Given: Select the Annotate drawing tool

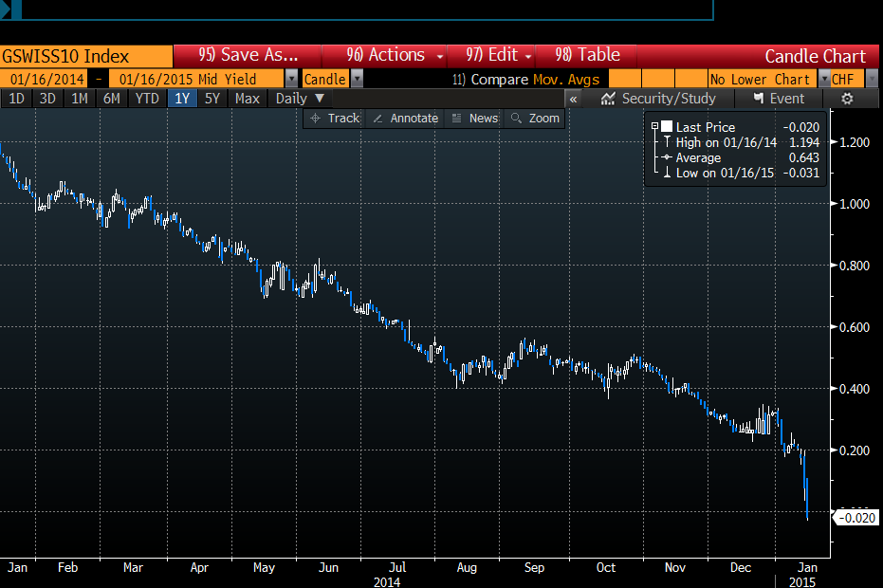Looking at the screenshot, I should pos(405,119).
